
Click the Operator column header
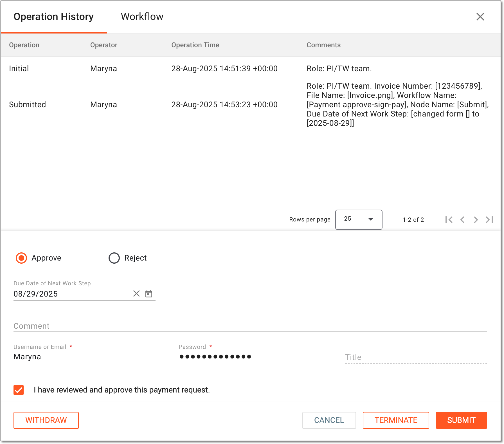point(104,45)
